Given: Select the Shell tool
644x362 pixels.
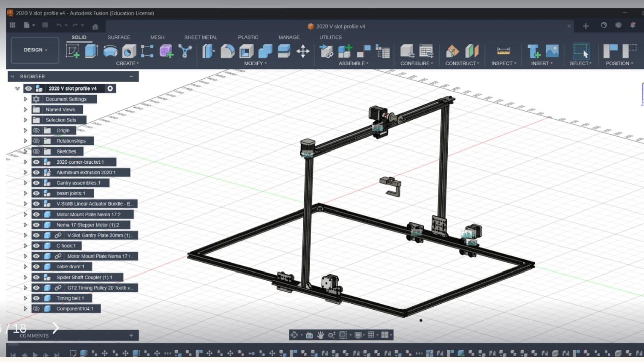Looking at the screenshot, I should pyautogui.click(x=246, y=51).
